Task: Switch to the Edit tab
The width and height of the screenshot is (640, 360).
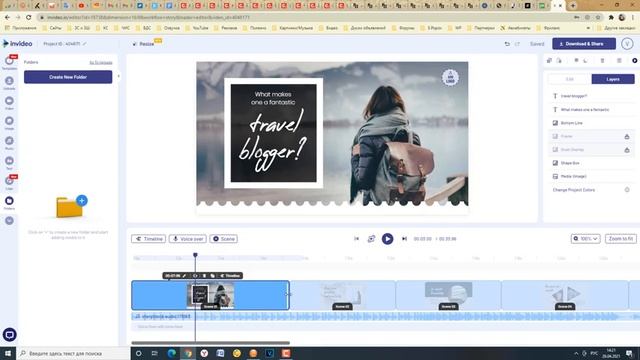Action: [x=569, y=79]
